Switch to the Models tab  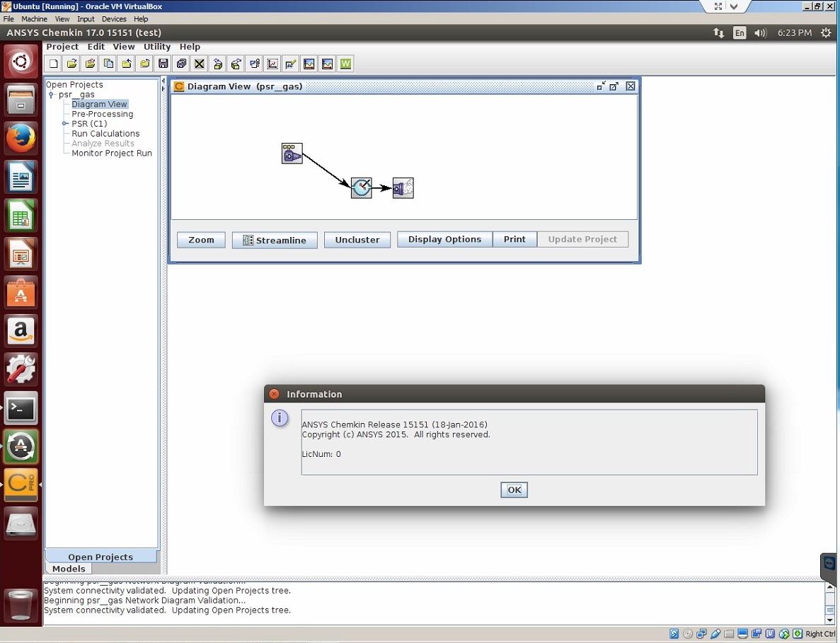point(69,569)
